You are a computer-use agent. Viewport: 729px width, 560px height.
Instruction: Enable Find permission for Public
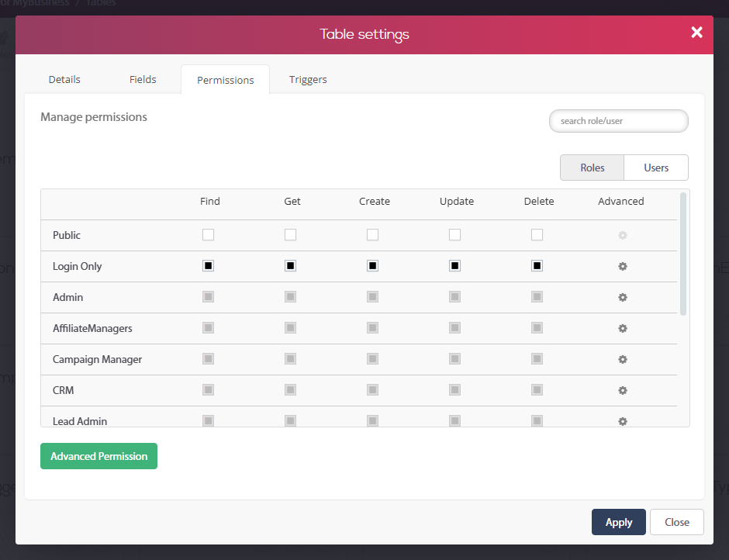click(209, 235)
